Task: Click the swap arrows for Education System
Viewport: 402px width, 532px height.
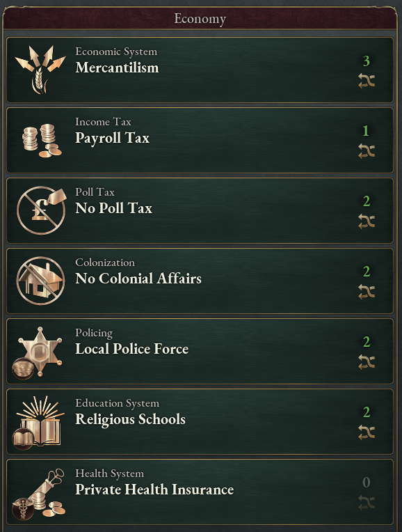Action: coord(367,432)
